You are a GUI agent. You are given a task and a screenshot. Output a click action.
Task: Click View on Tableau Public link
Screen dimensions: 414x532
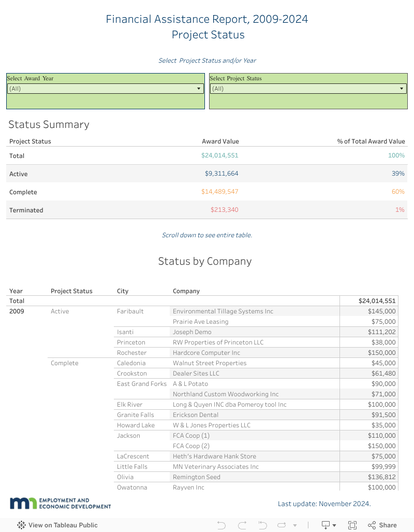tap(63, 525)
